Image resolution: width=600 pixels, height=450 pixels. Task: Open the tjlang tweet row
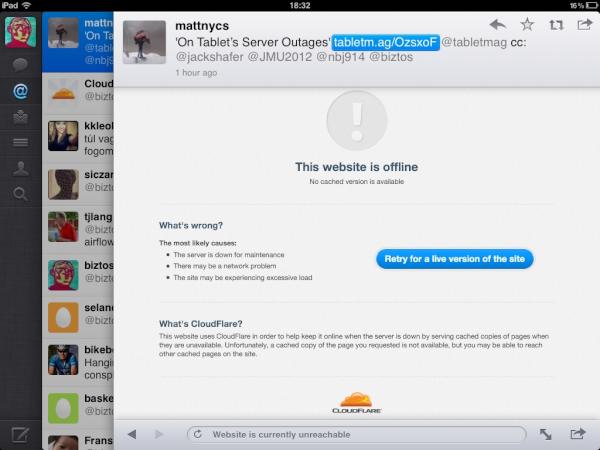coord(78,229)
